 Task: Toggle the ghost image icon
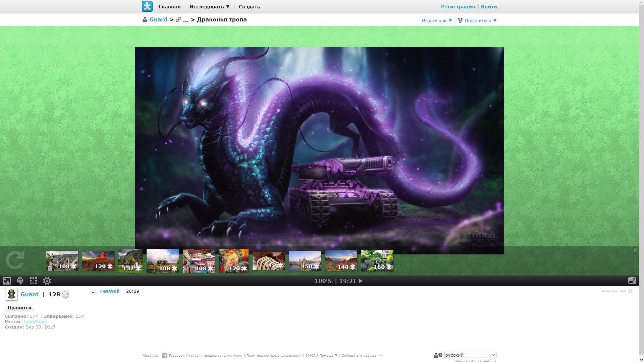pyautogui.click(x=20, y=281)
